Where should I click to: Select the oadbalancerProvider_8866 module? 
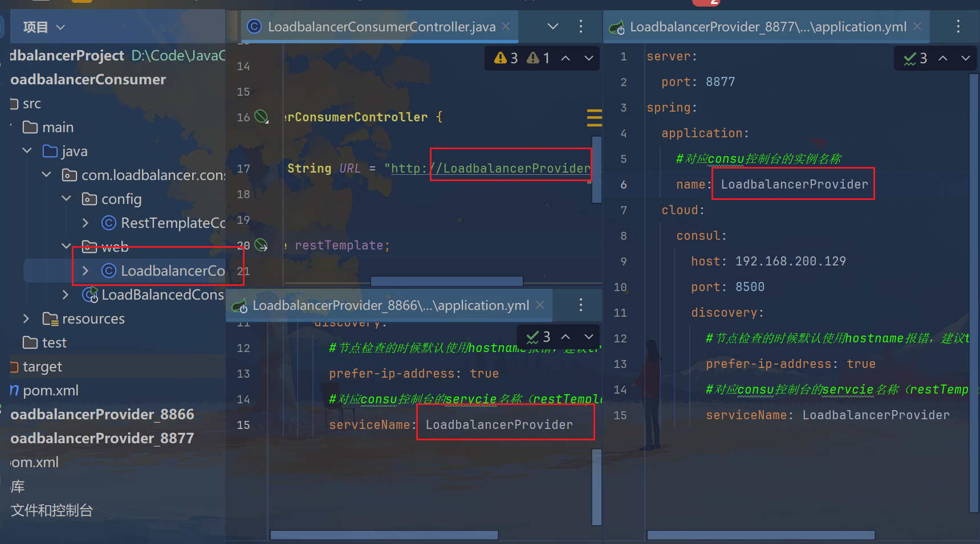click(x=103, y=414)
